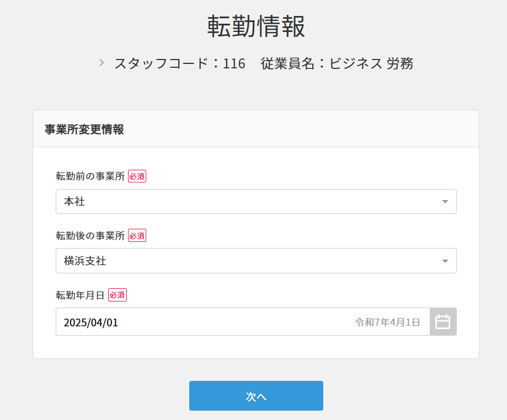507x420 pixels.
Task: Click the gray arrow inside the 本社 dropdown
Action: pyautogui.click(x=445, y=201)
